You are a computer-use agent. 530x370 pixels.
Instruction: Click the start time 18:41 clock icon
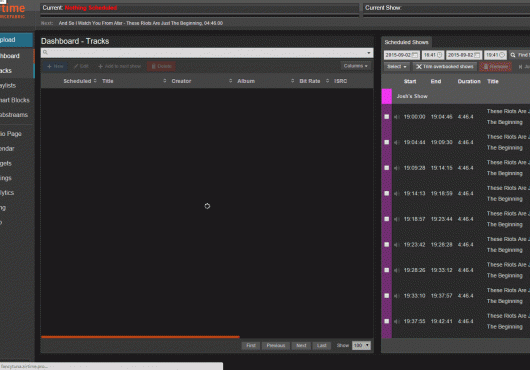click(x=439, y=55)
